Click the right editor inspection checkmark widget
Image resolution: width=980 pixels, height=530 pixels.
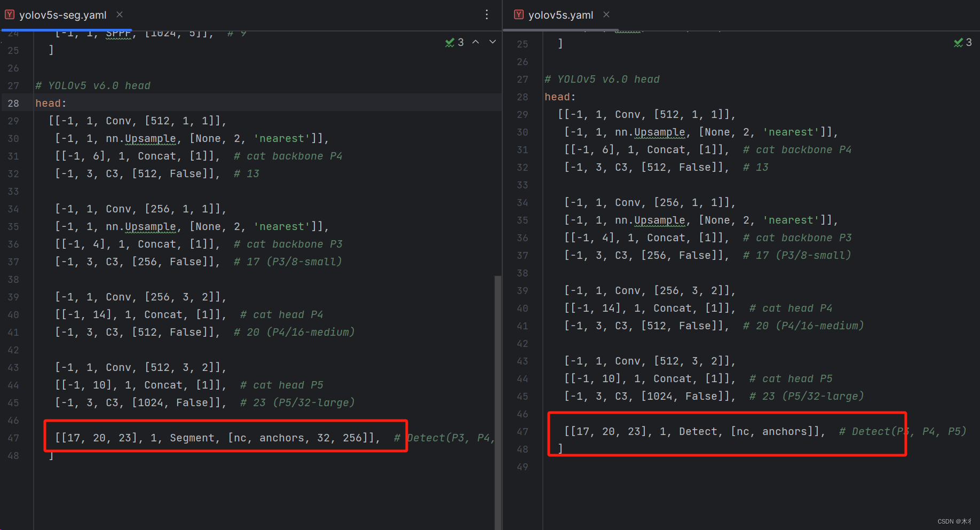pyautogui.click(x=963, y=42)
